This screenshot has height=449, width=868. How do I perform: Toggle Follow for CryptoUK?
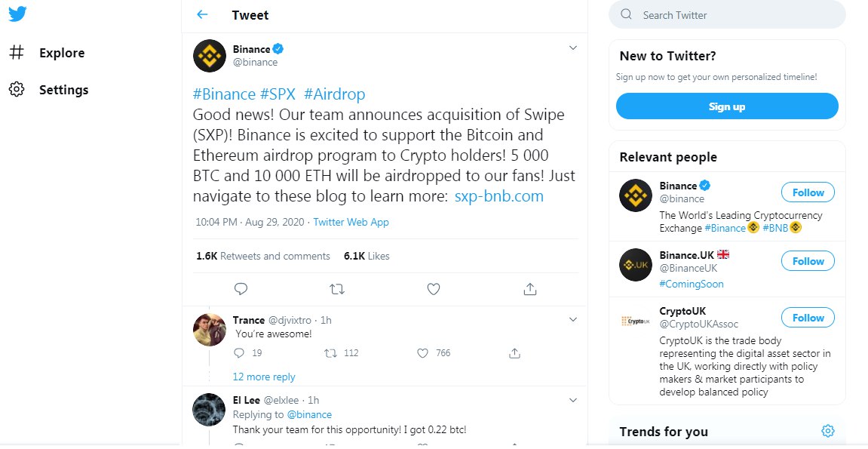tap(808, 318)
